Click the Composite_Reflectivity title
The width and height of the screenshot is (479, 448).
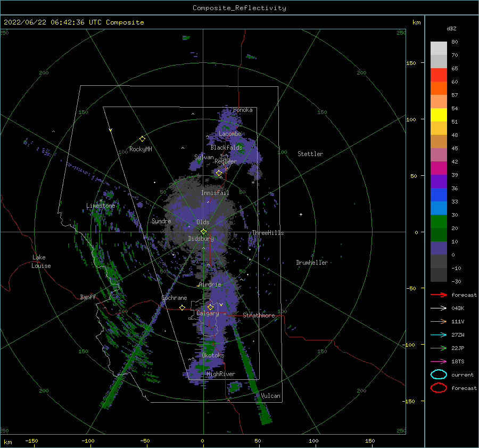click(239, 8)
